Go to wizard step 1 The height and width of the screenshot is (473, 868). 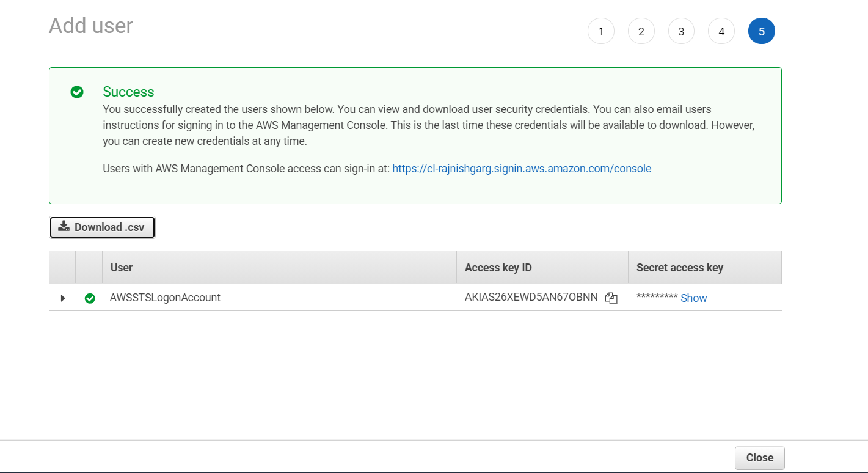[x=601, y=31]
